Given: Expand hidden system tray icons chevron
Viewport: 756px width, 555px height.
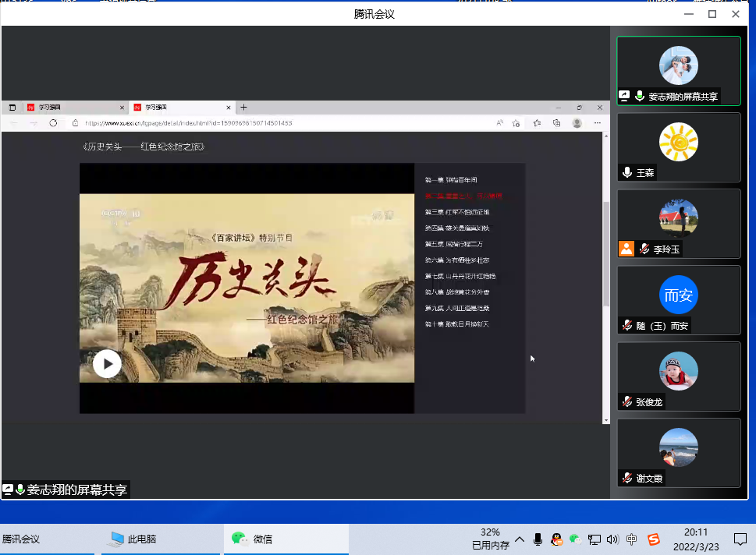Looking at the screenshot, I should [520, 539].
